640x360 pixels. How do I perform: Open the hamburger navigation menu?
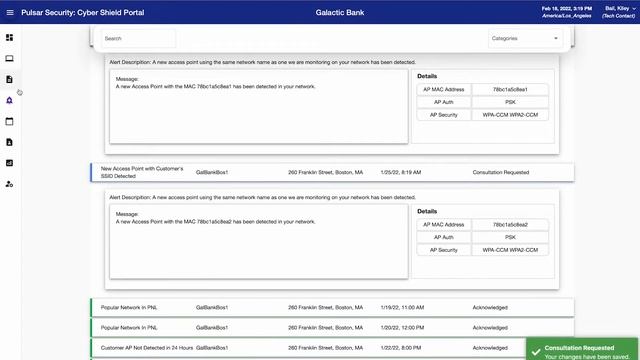point(10,13)
